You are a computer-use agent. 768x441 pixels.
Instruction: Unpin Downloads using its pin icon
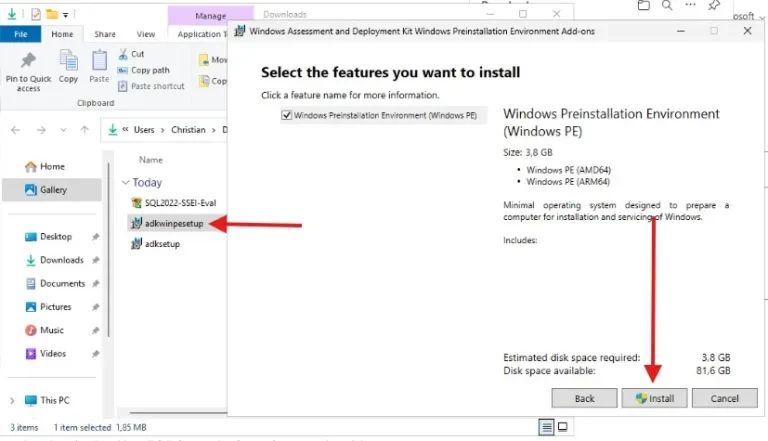click(x=96, y=260)
